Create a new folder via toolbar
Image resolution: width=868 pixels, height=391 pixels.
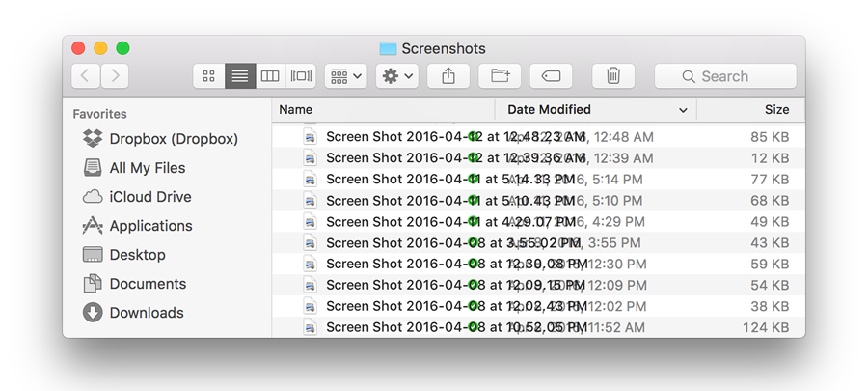500,76
